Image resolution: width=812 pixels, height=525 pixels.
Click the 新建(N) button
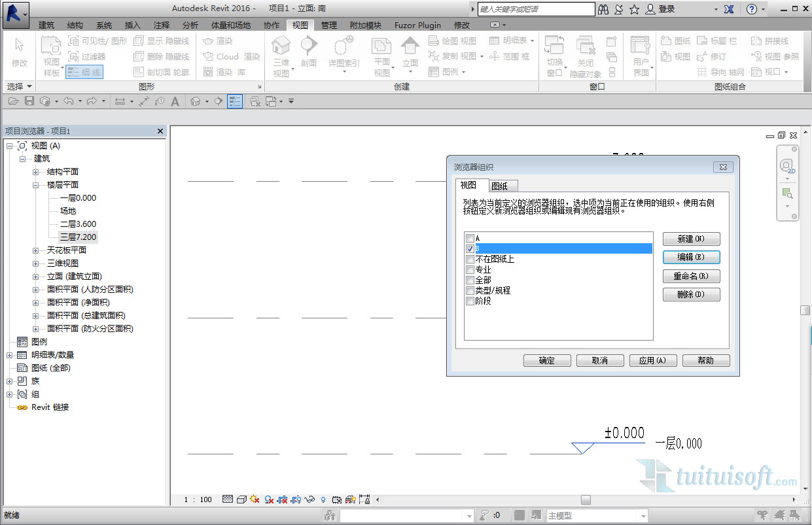pyautogui.click(x=691, y=239)
